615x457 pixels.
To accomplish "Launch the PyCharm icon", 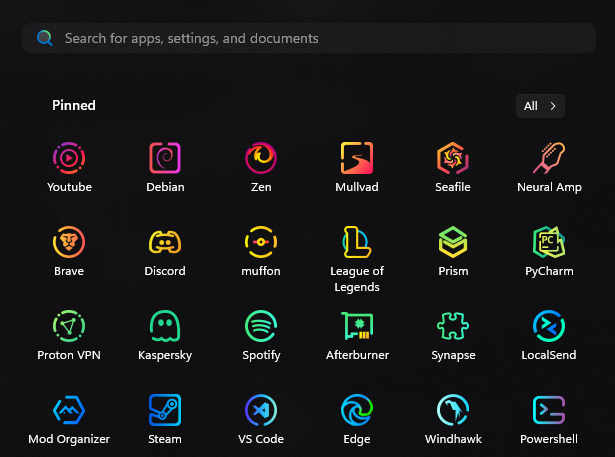I will [x=549, y=242].
